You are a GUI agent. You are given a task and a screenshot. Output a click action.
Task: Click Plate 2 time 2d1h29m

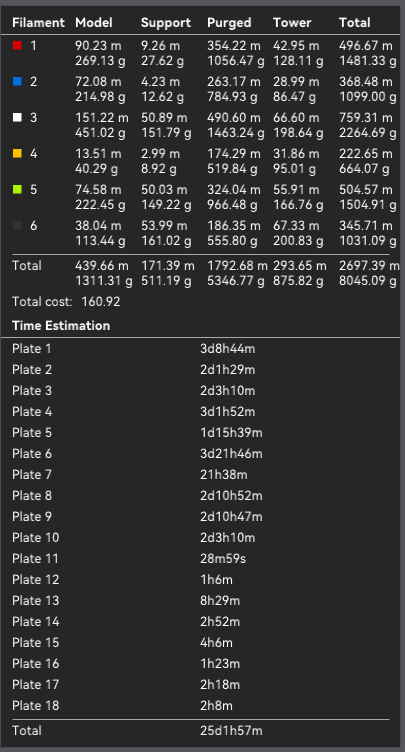pos(227,370)
